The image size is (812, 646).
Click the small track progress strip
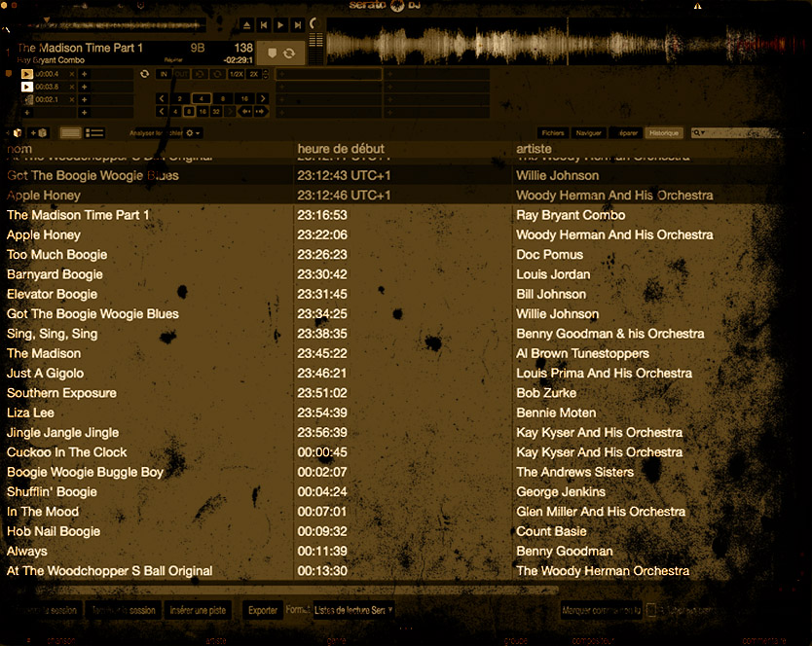tap(111, 25)
